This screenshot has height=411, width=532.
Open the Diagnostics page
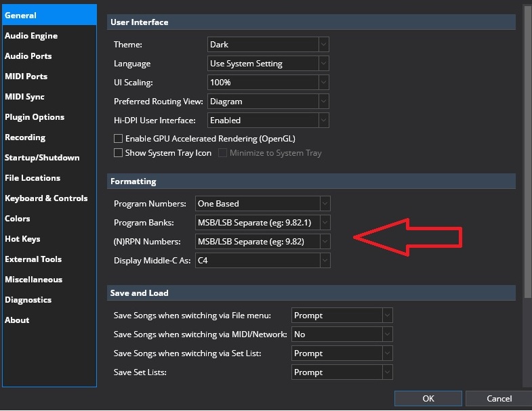pos(28,300)
